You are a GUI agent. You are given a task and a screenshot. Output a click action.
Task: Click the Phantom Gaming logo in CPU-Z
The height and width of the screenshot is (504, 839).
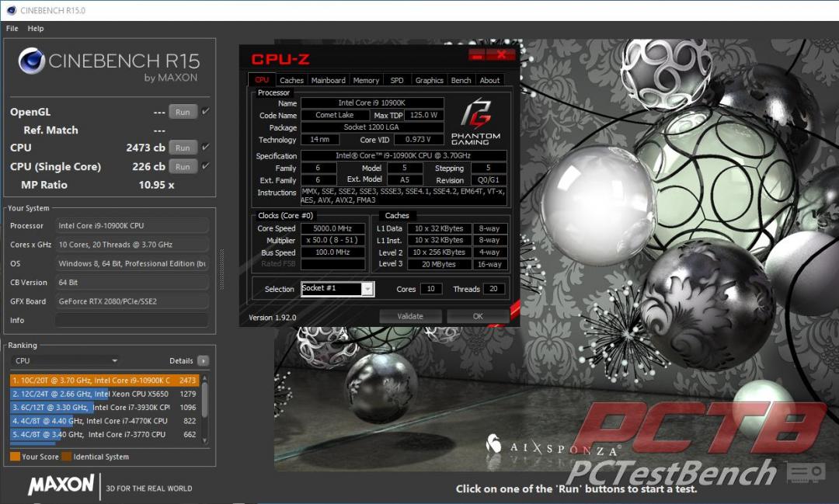pyautogui.click(x=475, y=121)
